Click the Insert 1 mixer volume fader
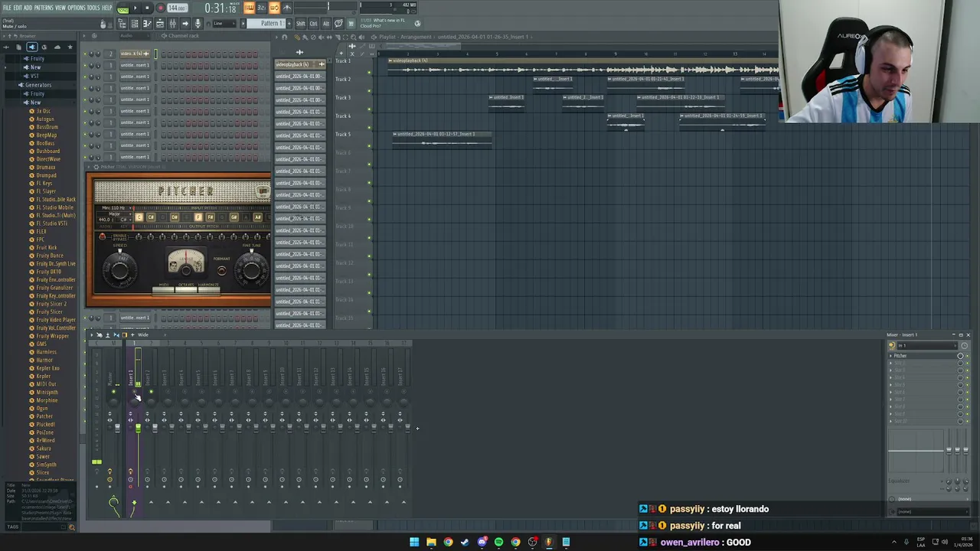The height and width of the screenshot is (551, 980). (x=138, y=428)
